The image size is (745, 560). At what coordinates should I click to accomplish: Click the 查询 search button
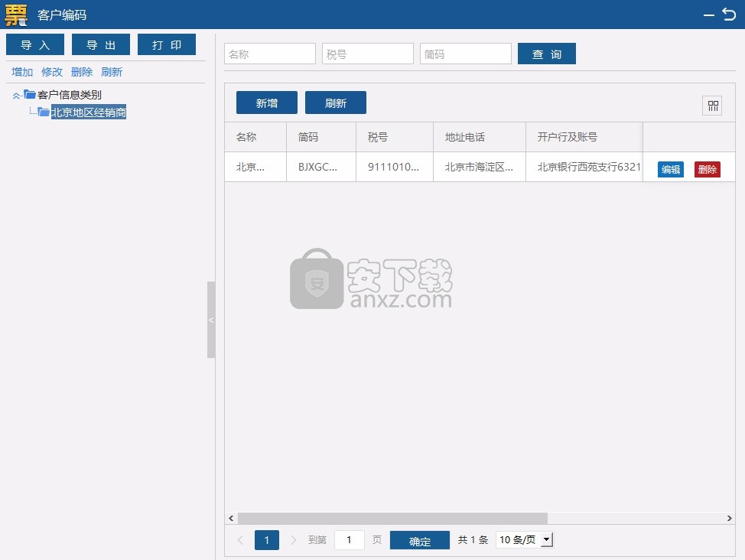point(546,53)
